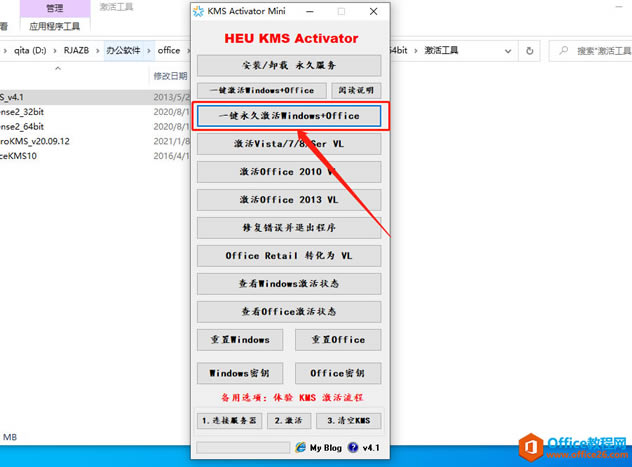Click the KMS Activator title bar icon
This screenshot has height=467, width=632.
198,11
